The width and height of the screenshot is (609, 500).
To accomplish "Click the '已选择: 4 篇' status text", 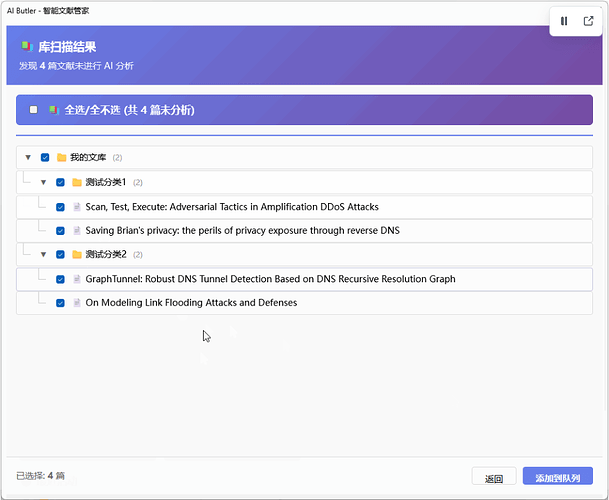I will 40,476.
